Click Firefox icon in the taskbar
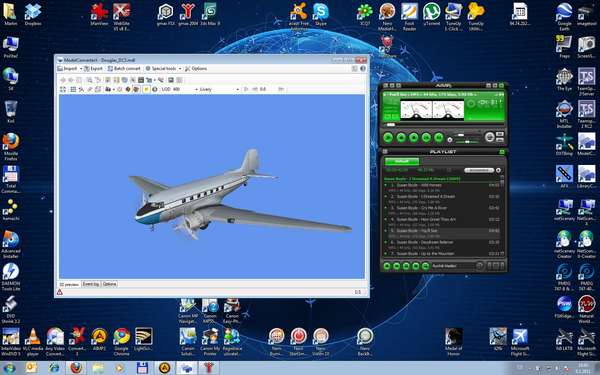 pyautogui.click(x=76, y=368)
